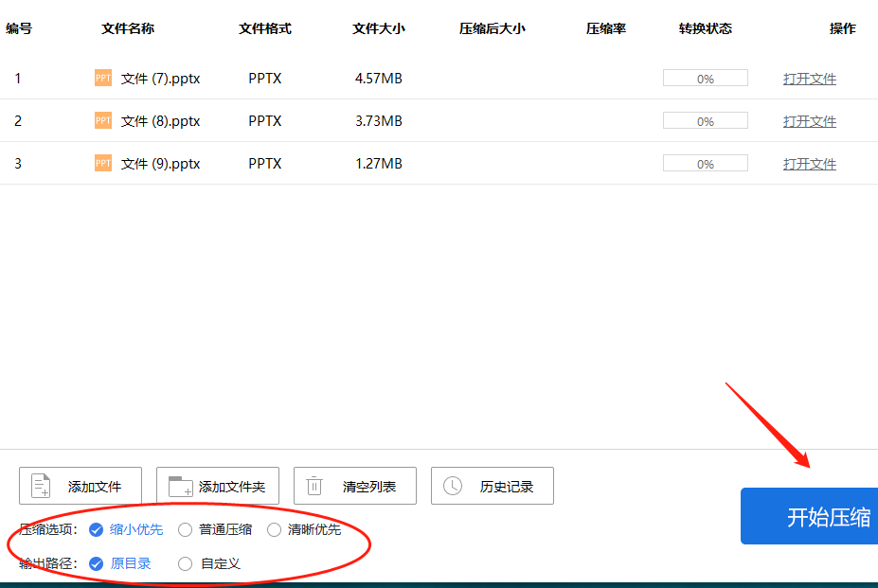Click the 压缩选项 label
878x588 pixels.
[48, 529]
